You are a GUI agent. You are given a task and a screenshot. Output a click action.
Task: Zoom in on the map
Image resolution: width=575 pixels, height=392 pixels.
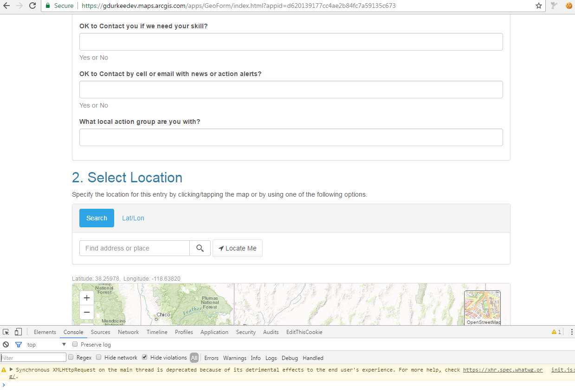[87, 298]
